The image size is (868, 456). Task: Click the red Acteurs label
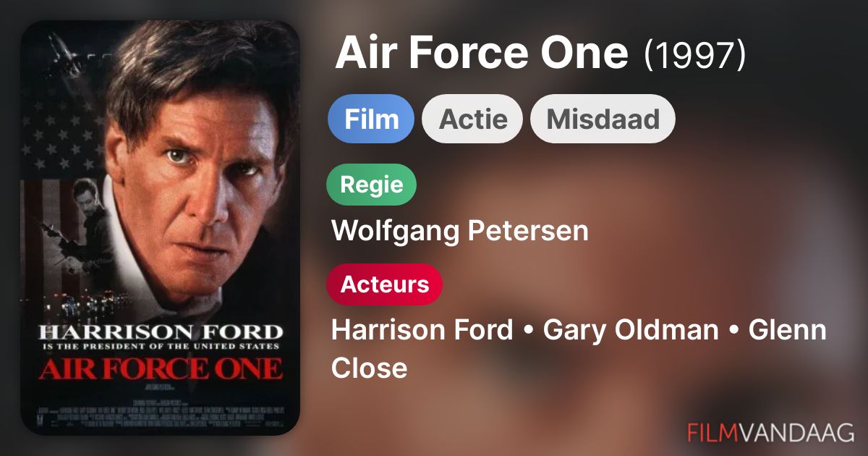[x=385, y=284]
